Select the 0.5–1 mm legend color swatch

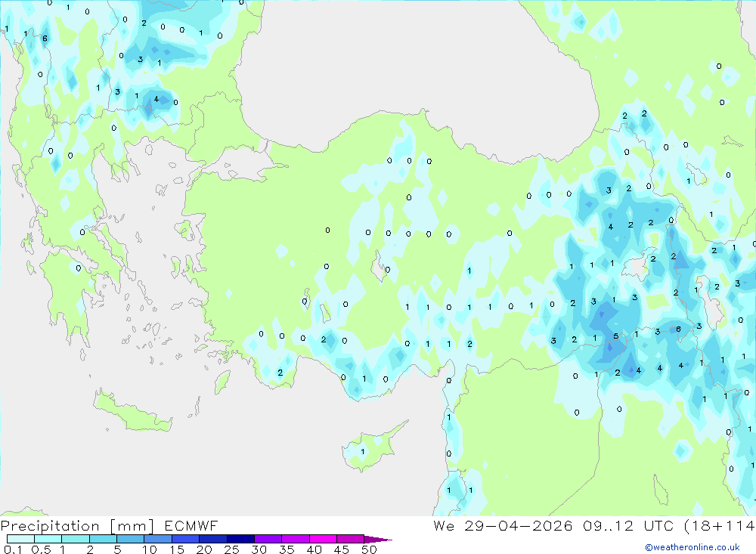[x=48, y=539]
